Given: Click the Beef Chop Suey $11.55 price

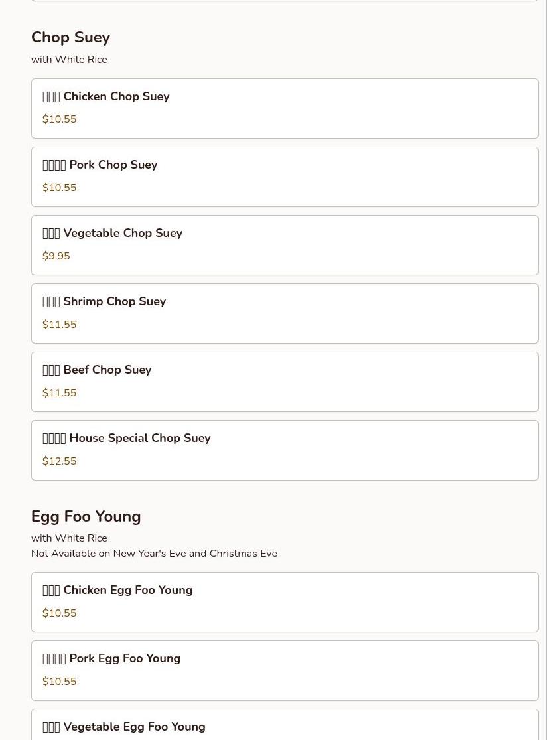Looking at the screenshot, I should pyautogui.click(x=59, y=393).
